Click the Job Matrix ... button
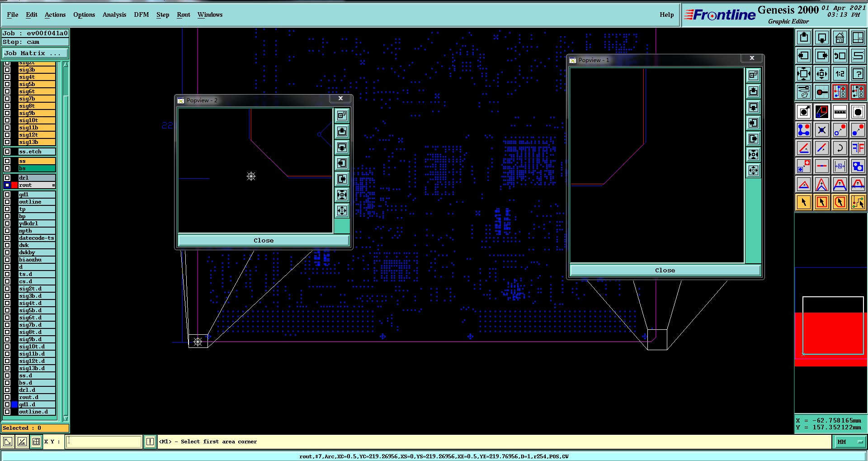Image resolution: width=868 pixels, height=461 pixels. [35, 53]
